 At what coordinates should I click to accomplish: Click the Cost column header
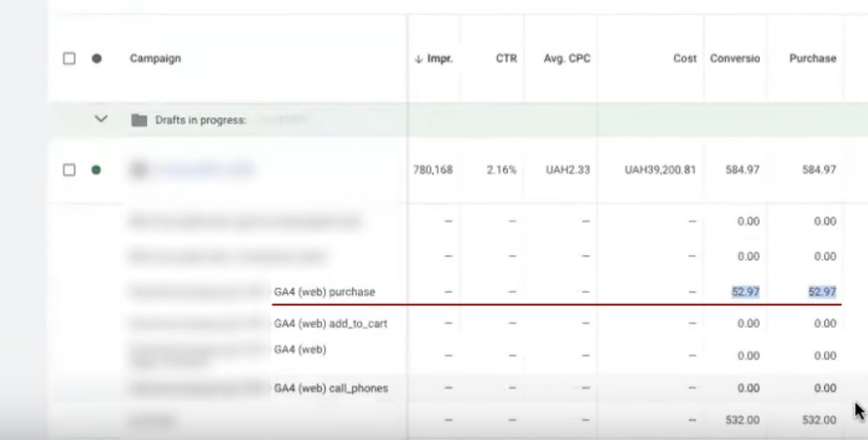point(684,59)
